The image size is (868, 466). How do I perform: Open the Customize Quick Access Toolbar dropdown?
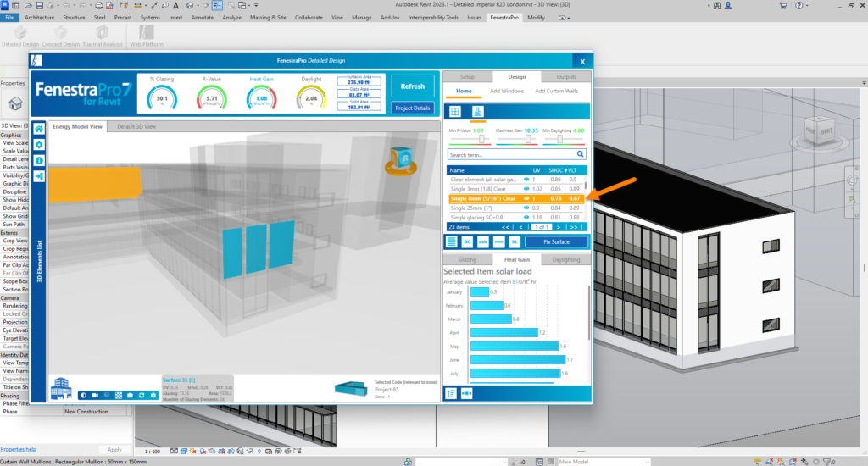(256, 6)
